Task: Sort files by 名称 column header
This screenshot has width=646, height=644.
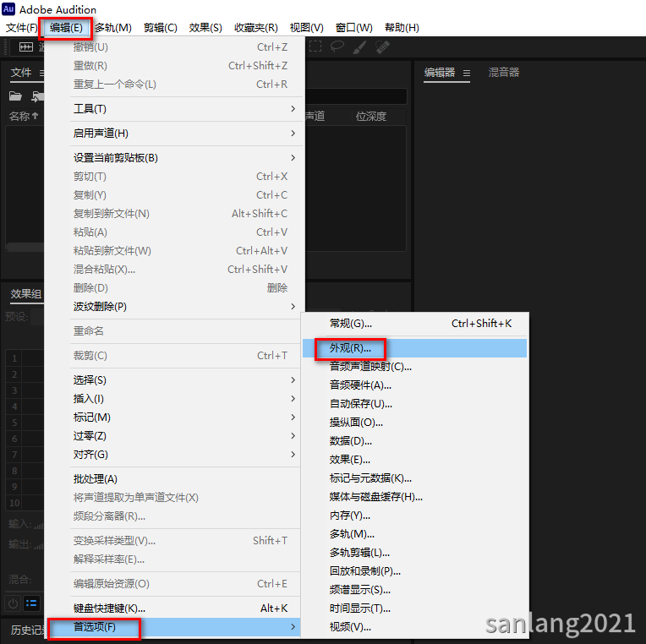Action: coord(24,117)
